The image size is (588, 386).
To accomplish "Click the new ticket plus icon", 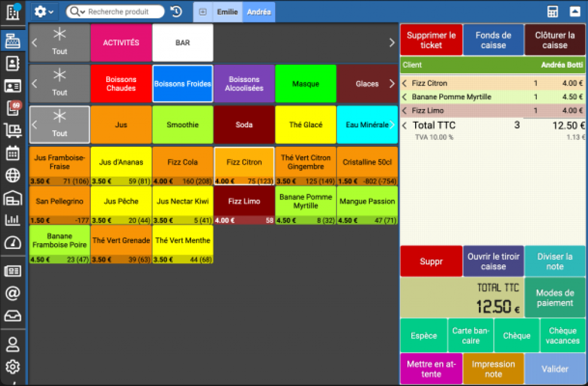I will (203, 11).
